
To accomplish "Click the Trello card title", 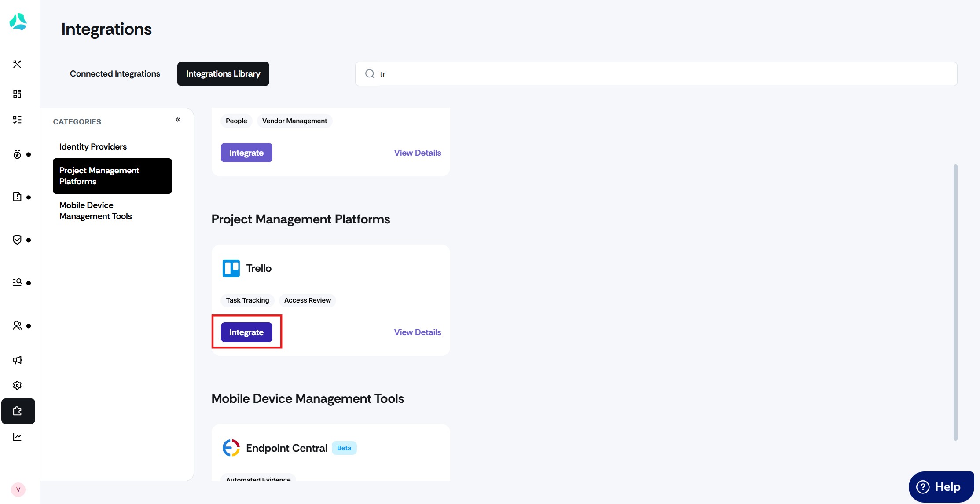I will (x=259, y=268).
